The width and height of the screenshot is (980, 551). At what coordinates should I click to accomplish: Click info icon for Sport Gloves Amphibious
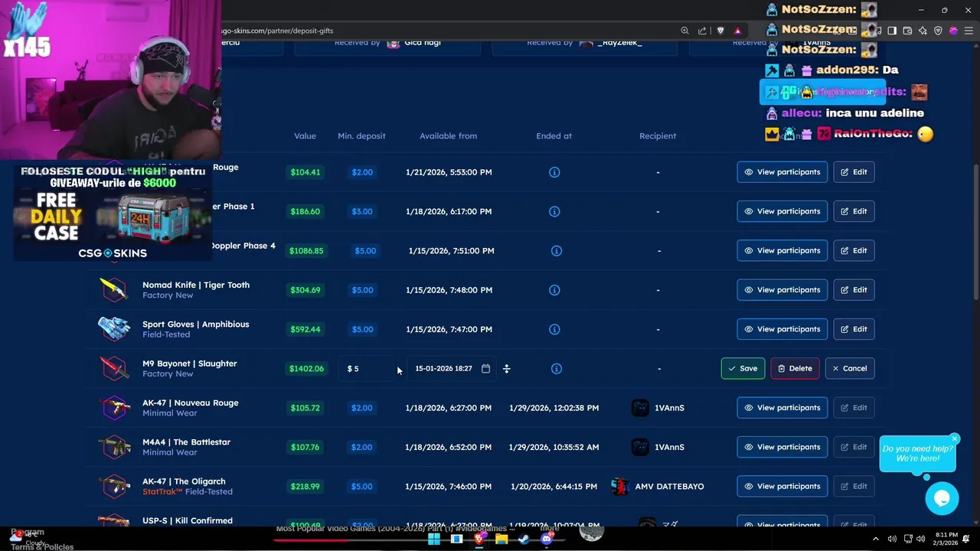point(554,329)
